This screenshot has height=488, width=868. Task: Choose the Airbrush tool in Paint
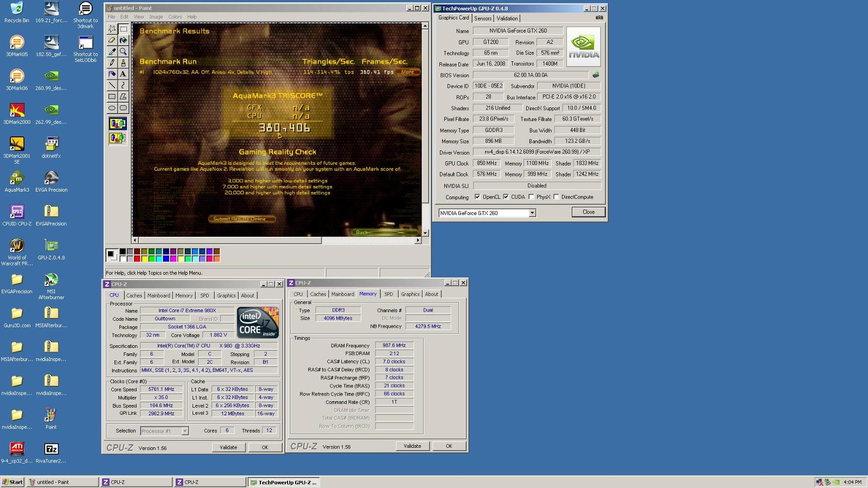coord(112,74)
